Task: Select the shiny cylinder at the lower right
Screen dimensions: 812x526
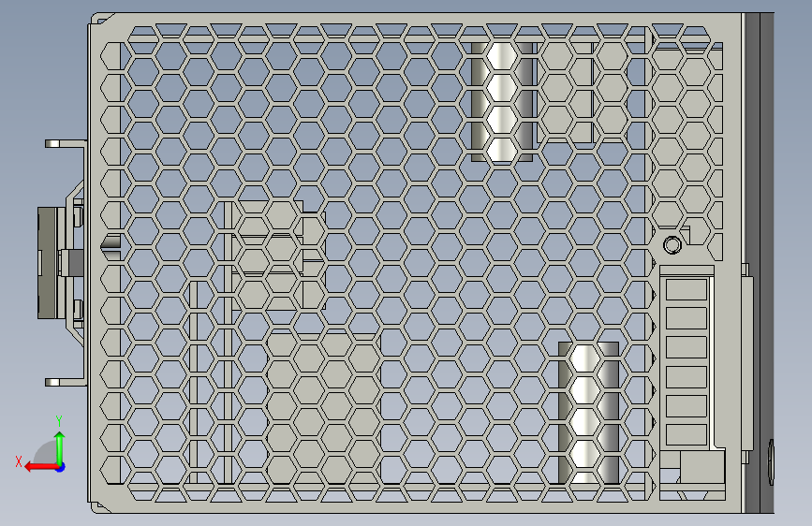Action: [x=588, y=413]
